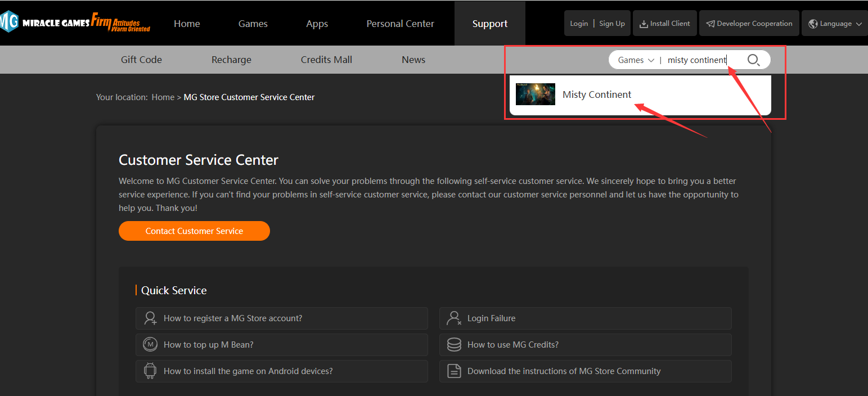Screen dimensions: 868x396
Task: Click the Developer Cooperation paper plane icon
Action: tap(710, 24)
